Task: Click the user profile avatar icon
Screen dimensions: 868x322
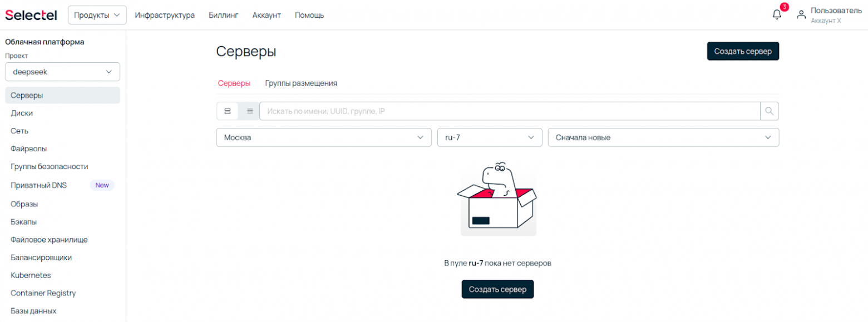Action: 801,15
